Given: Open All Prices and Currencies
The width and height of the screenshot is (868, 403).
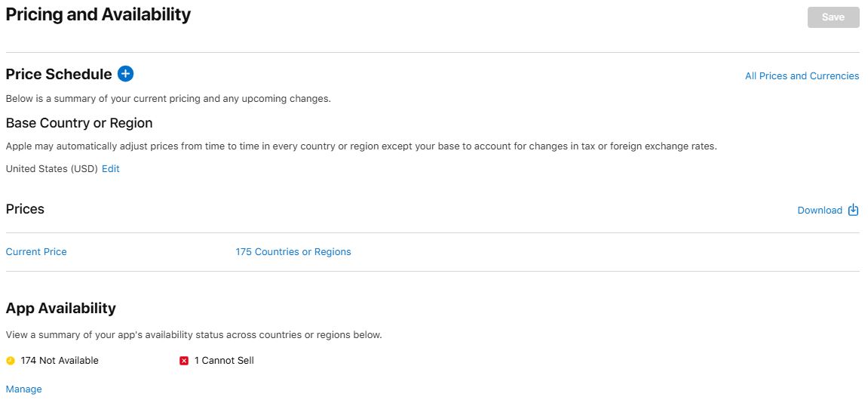Looking at the screenshot, I should (x=802, y=76).
